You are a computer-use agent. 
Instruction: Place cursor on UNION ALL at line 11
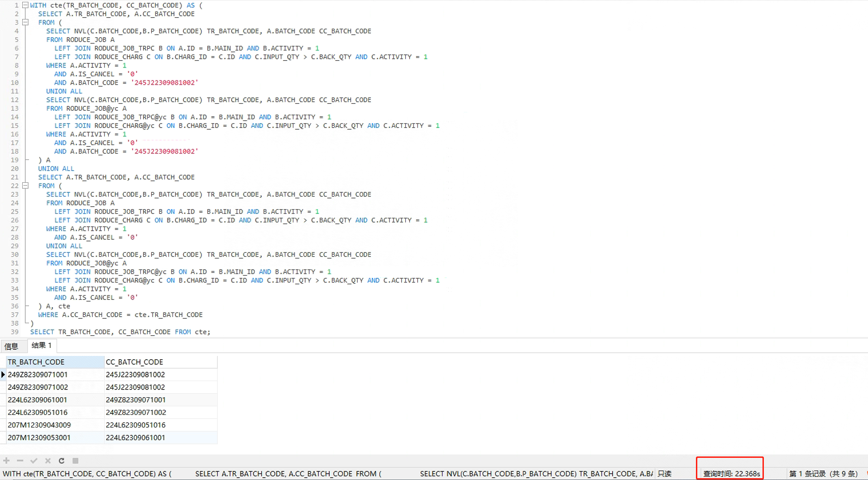pyautogui.click(x=64, y=91)
